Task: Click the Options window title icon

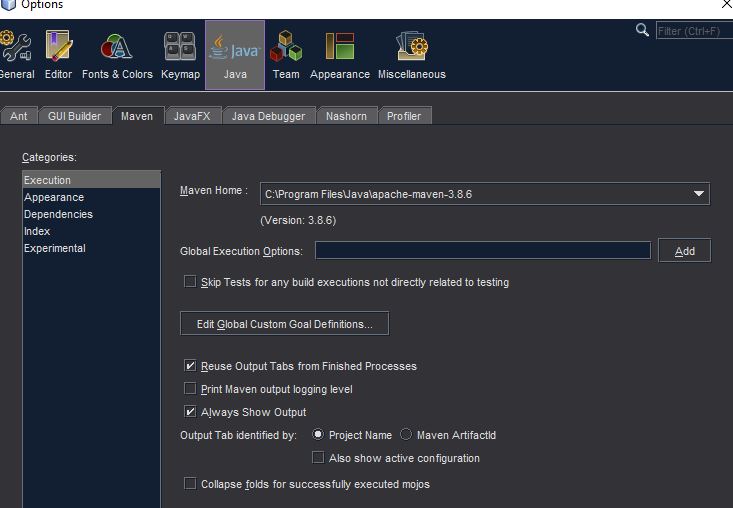Action: [8, 5]
